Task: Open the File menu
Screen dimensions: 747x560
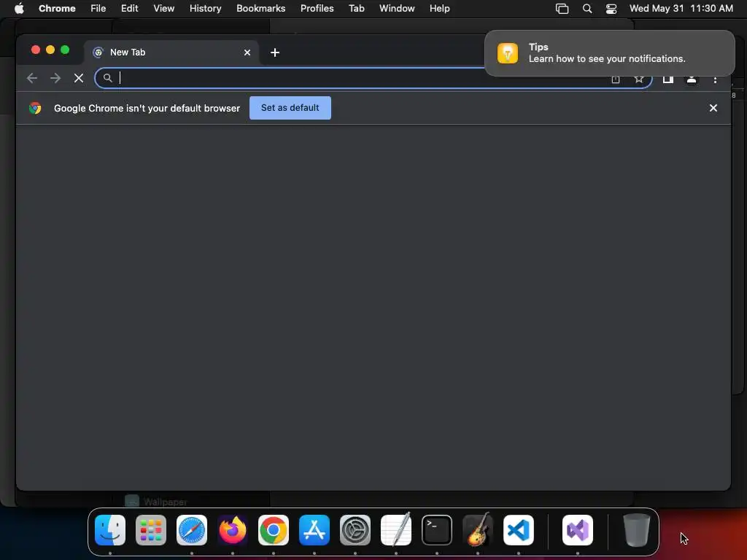Action: [98, 9]
